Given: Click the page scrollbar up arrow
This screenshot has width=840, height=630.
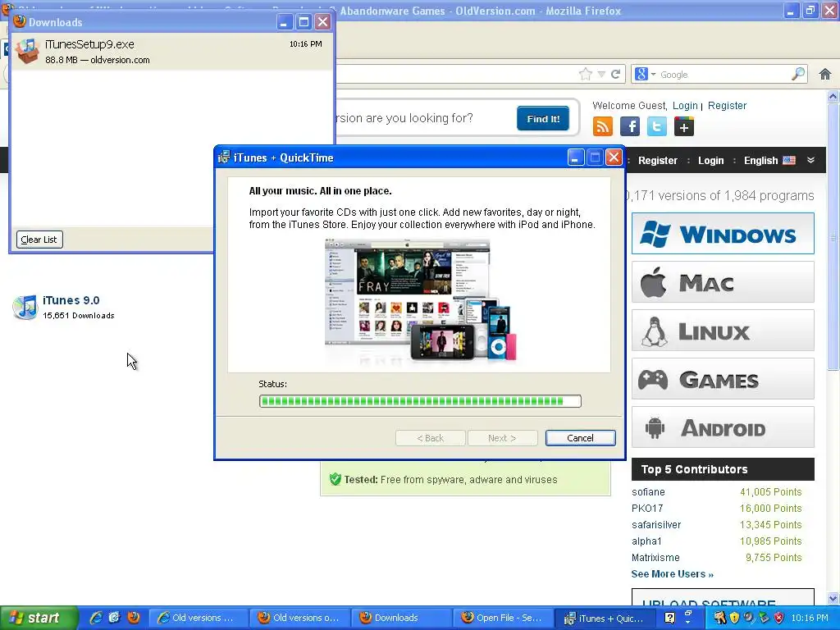Looking at the screenshot, I should point(833,97).
